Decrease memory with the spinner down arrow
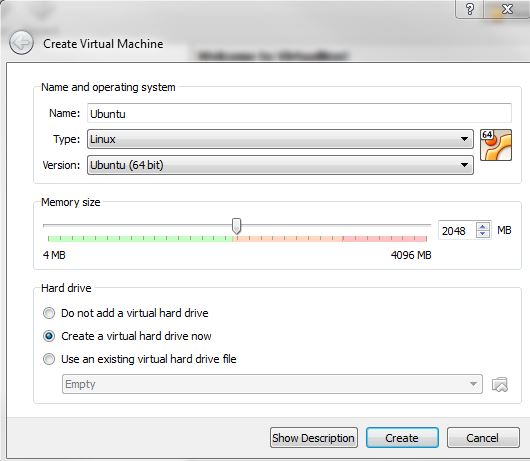Viewport: 530px width, 461px height. tap(483, 234)
